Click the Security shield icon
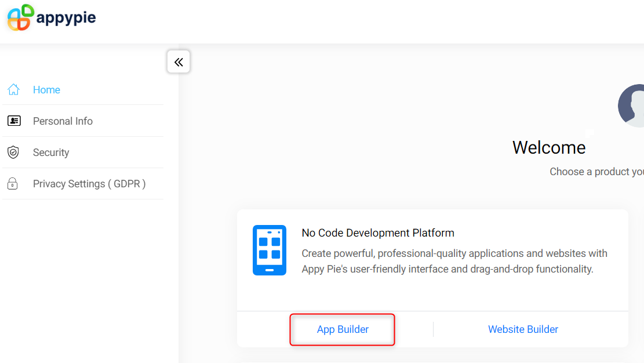 point(13,153)
